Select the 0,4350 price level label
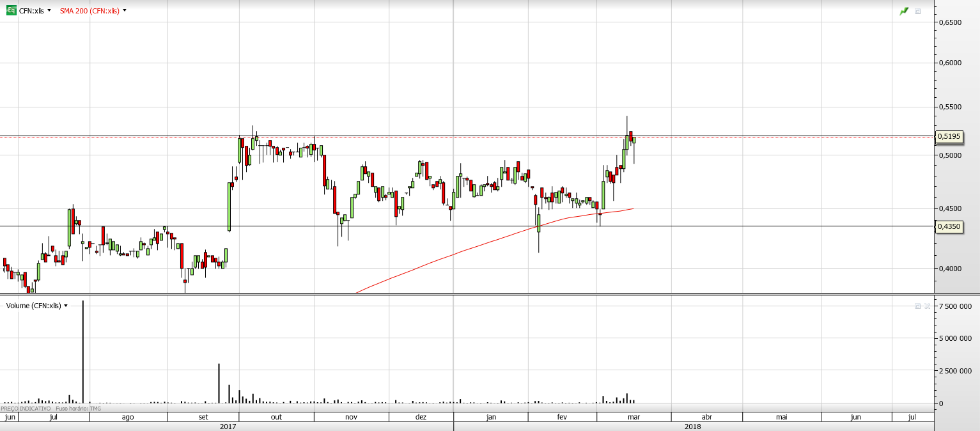The width and height of the screenshot is (980, 431). coord(949,226)
